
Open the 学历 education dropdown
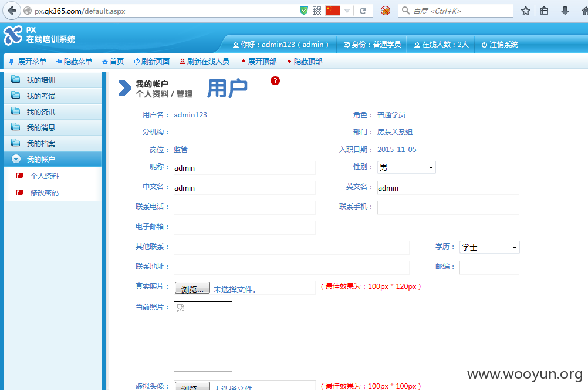(x=489, y=247)
